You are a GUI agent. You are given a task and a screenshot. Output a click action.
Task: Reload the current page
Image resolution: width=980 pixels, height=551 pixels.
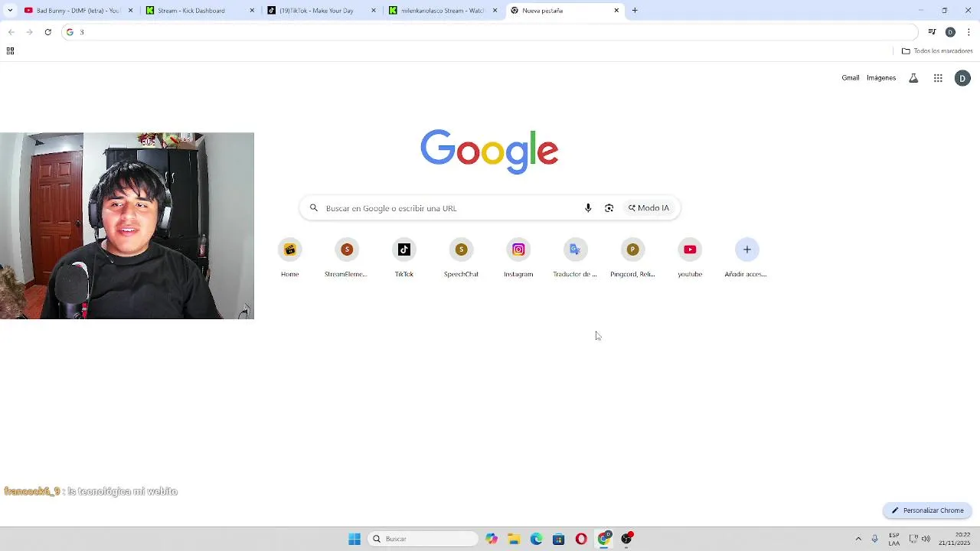pyautogui.click(x=47, y=32)
